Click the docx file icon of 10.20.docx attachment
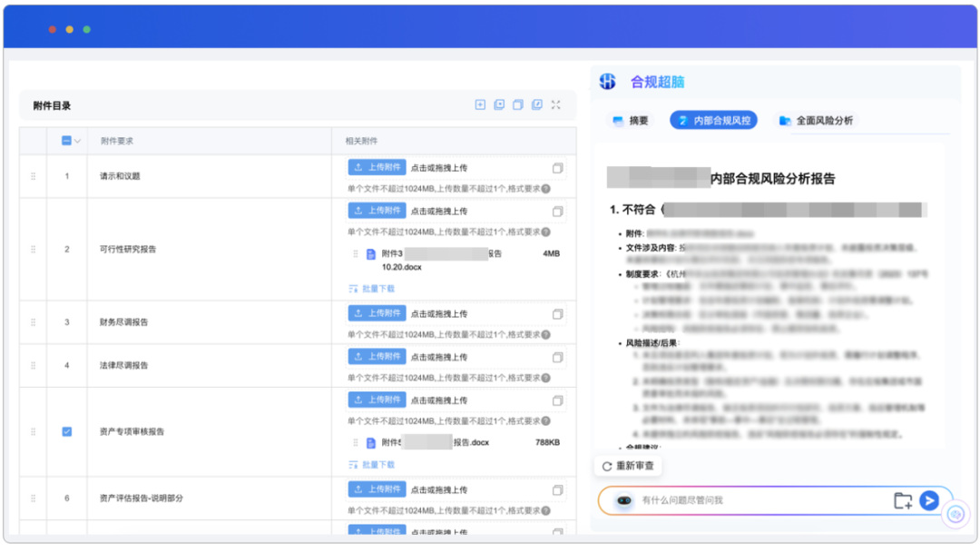Viewport: 980px width, 553px height. (x=370, y=254)
